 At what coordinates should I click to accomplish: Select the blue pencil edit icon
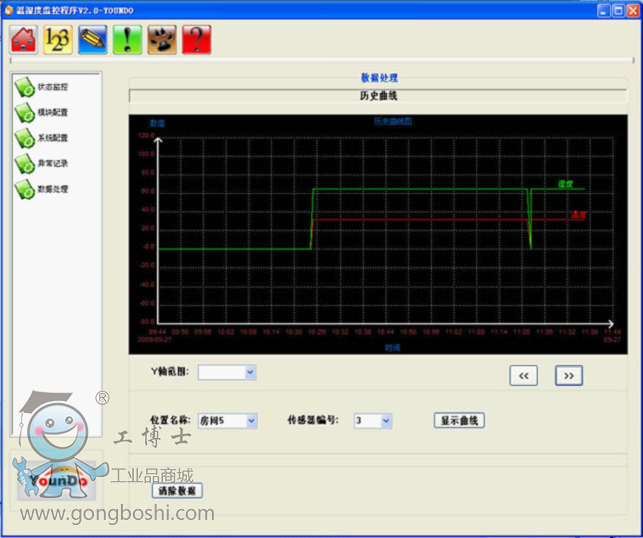coord(93,39)
